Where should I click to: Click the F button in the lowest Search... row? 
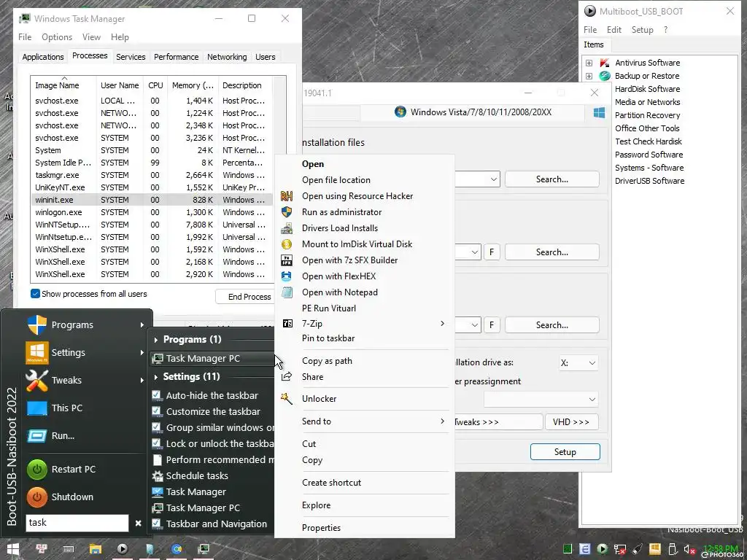tap(492, 324)
